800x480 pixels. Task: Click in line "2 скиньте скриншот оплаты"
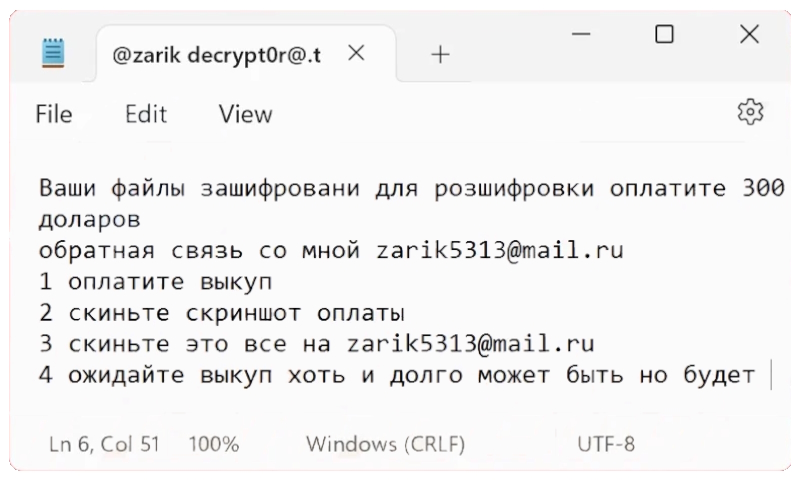(225, 312)
